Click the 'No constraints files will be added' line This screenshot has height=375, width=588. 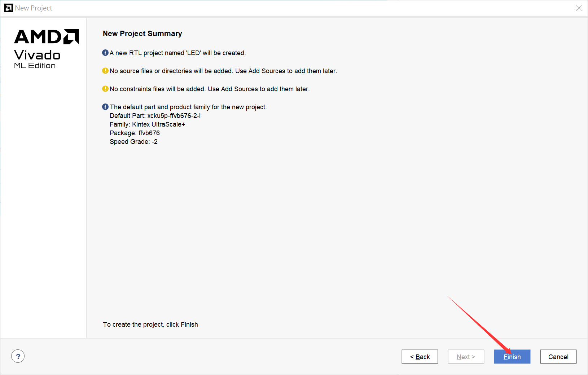coord(210,89)
